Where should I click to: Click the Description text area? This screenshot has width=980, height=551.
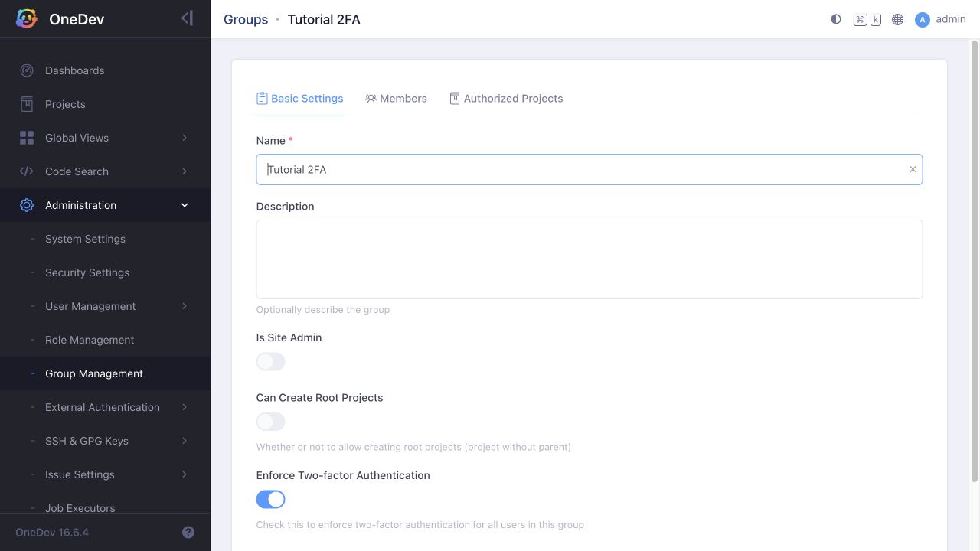(589, 259)
